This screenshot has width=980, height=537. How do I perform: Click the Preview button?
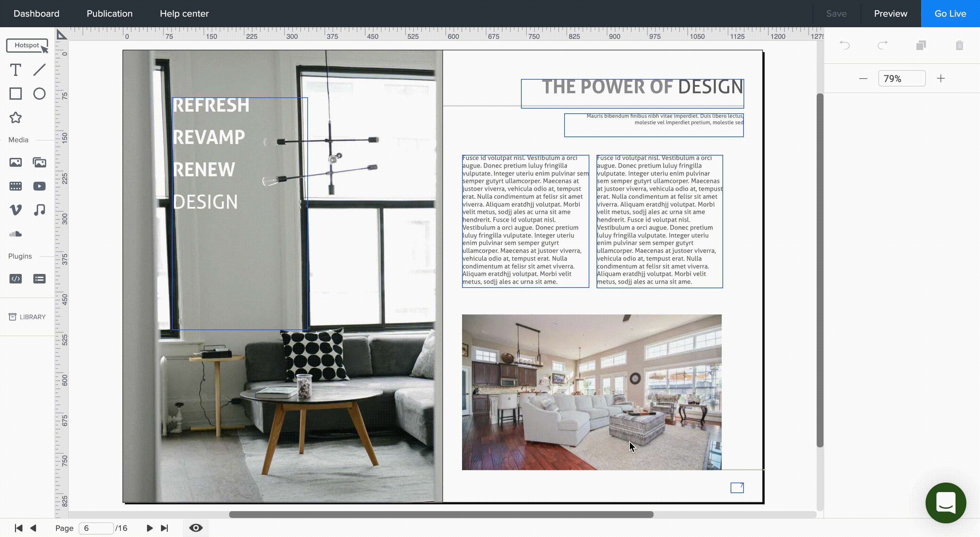click(890, 14)
